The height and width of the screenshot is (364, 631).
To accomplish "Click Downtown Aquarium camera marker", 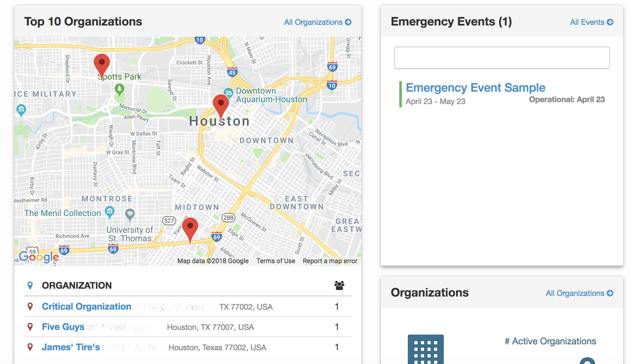I will (x=228, y=93).
